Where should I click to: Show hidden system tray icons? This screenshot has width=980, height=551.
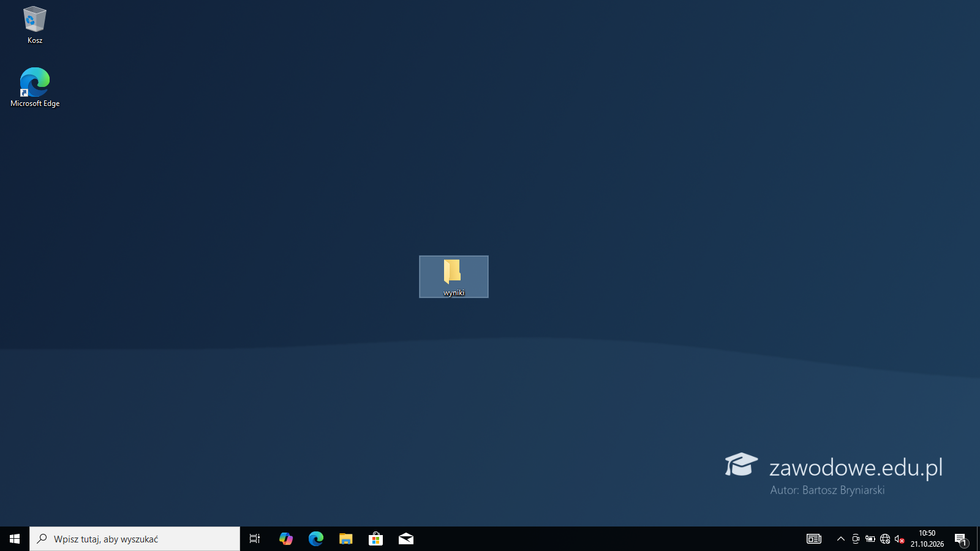click(841, 539)
